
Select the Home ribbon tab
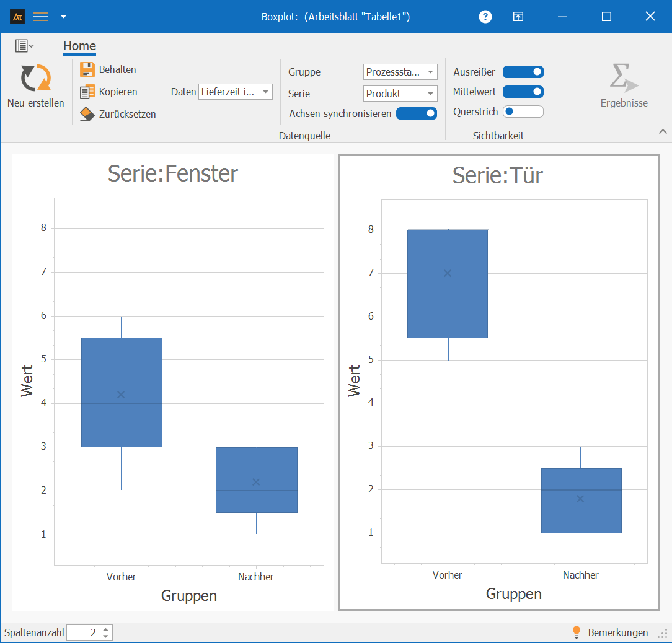coord(79,46)
